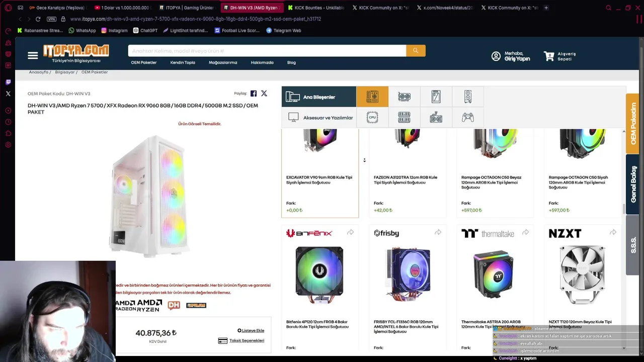Open the gamepad accessories category icon

468,117
